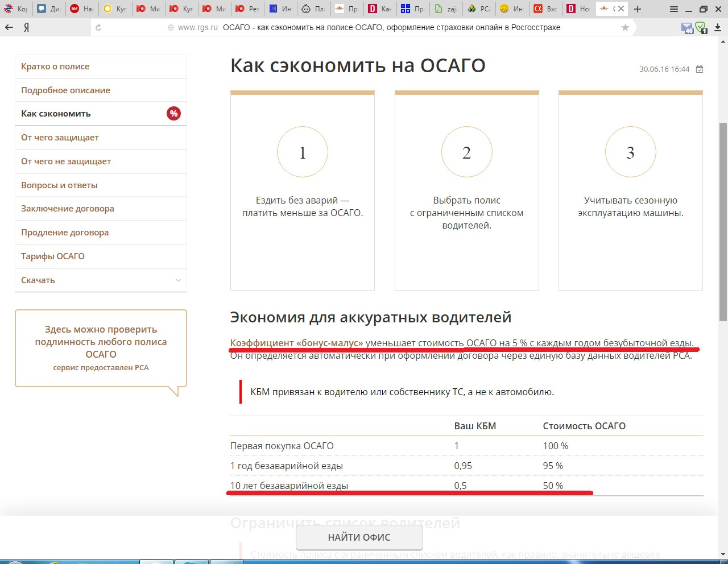Switch to the first tab labeled 'Кор'
Image resolution: width=728 pixels, height=564 pixels.
[x=16, y=9]
